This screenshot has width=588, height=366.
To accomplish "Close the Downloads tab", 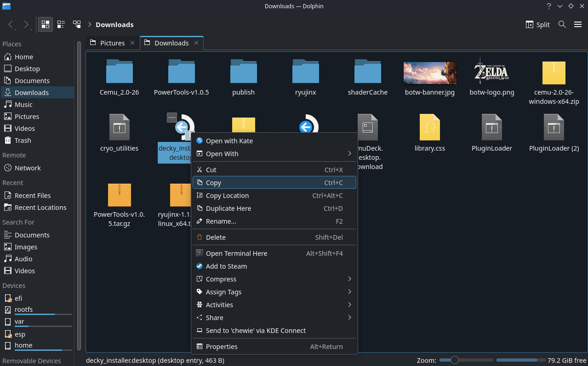I will coord(196,43).
